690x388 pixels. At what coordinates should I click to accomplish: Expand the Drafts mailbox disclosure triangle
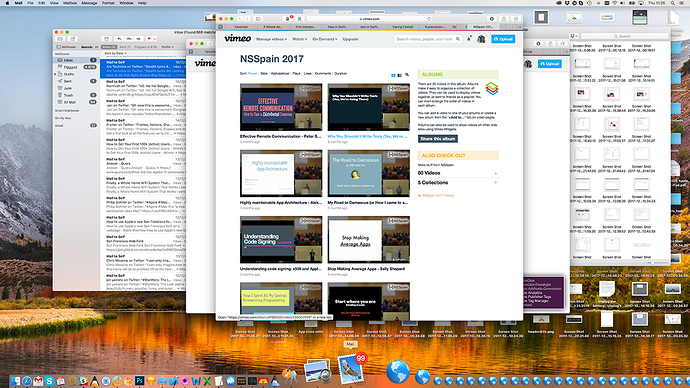point(55,74)
